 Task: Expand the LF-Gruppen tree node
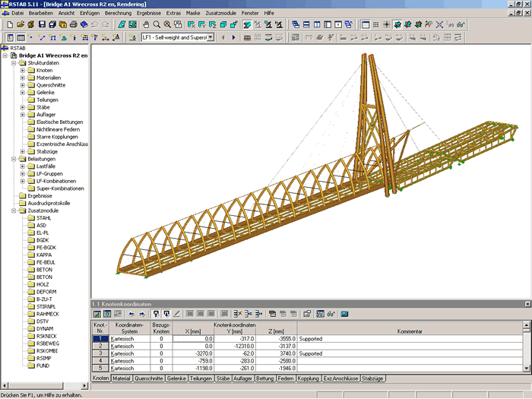click(x=23, y=173)
